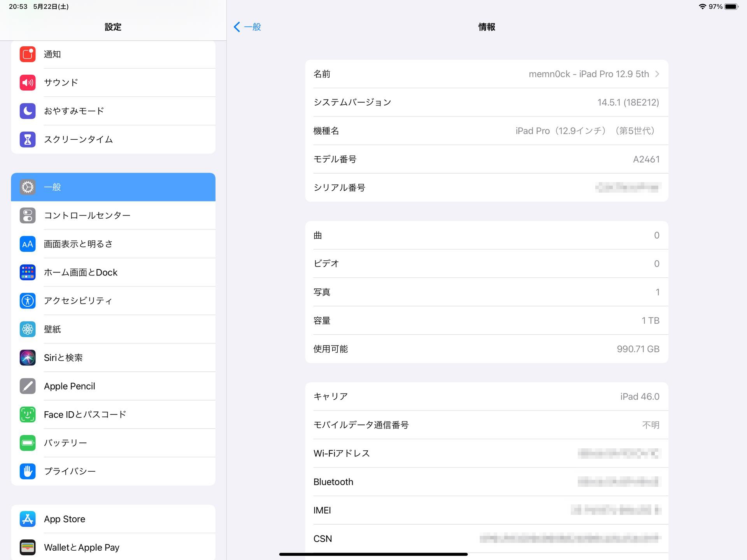Open 画面表示と明るさ menu item
This screenshot has height=560, width=747.
113,244
